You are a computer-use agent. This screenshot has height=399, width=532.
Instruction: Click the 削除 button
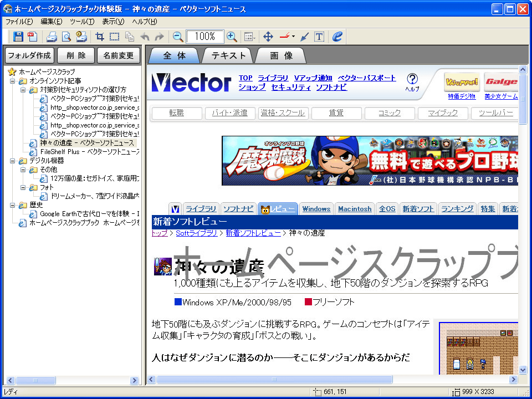coord(76,55)
